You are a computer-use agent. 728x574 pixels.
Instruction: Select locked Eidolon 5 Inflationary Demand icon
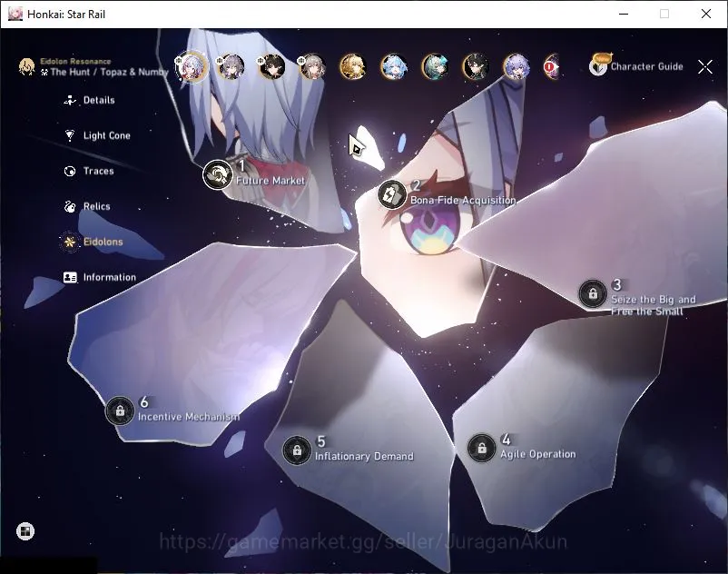297,450
